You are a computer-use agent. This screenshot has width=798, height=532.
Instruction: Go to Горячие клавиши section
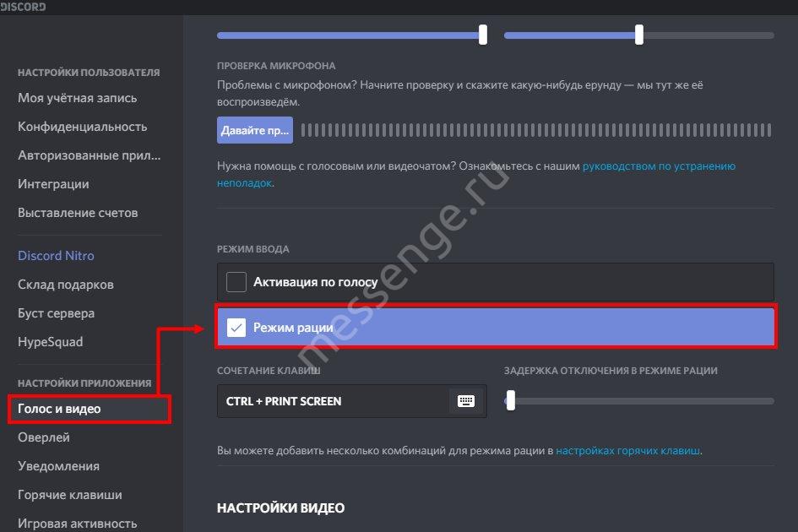pos(70,495)
